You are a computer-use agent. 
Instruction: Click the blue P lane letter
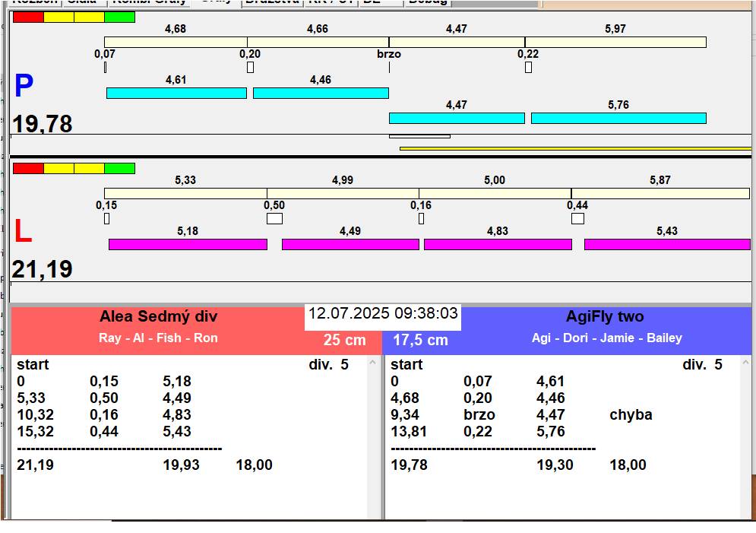(24, 86)
